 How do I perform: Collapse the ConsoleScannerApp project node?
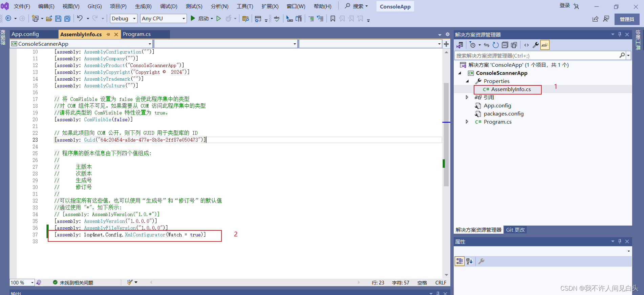click(x=459, y=73)
